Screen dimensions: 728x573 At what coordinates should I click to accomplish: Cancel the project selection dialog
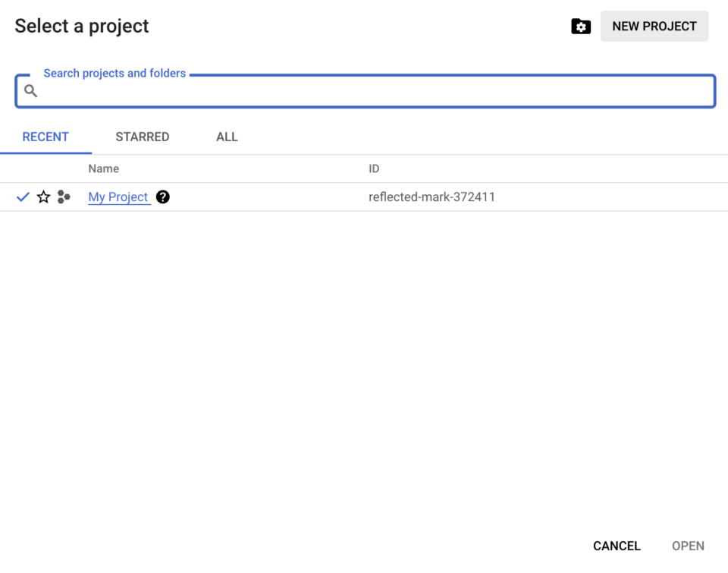point(617,546)
